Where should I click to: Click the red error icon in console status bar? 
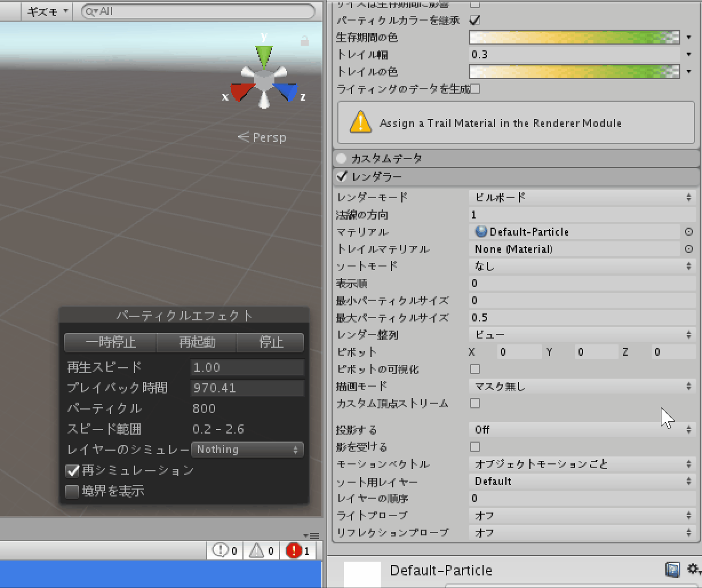(293, 550)
